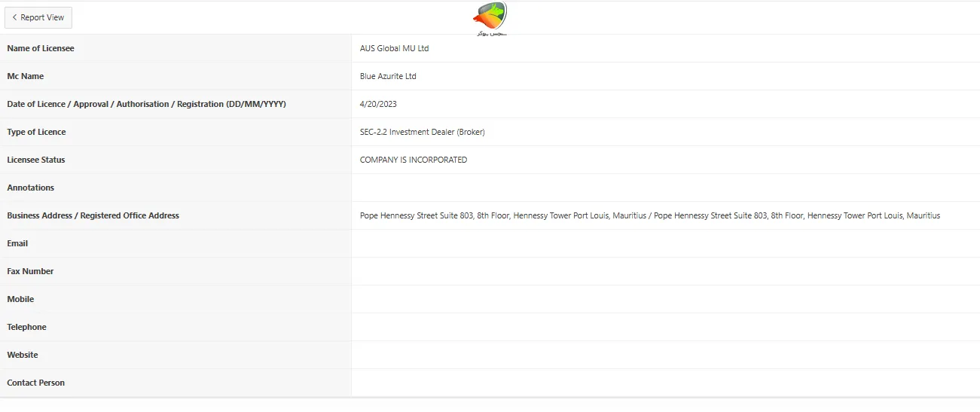The width and height of the screenshot is (980, 412).
Task: Select the Mc Name row label
Action: pos(26,76)
